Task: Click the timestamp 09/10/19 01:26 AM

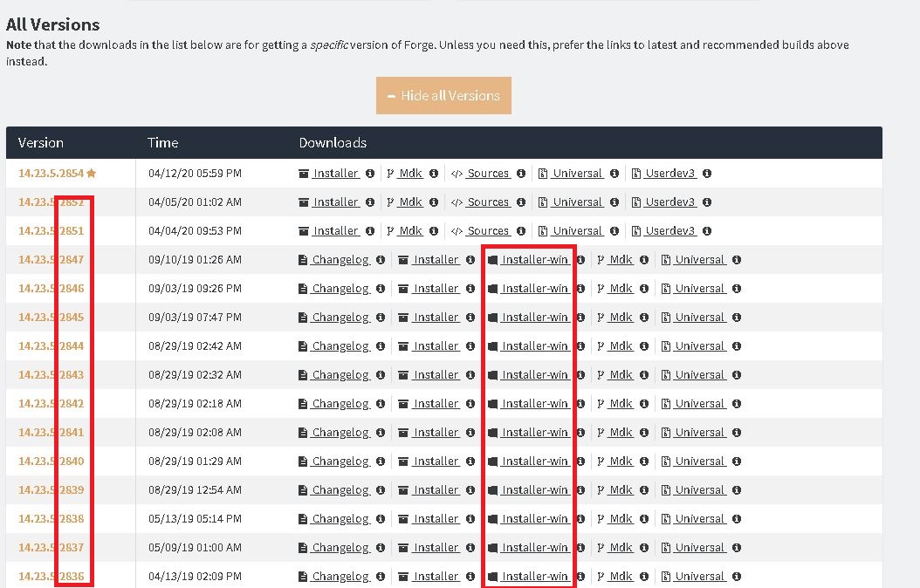Action: [195, 260]
